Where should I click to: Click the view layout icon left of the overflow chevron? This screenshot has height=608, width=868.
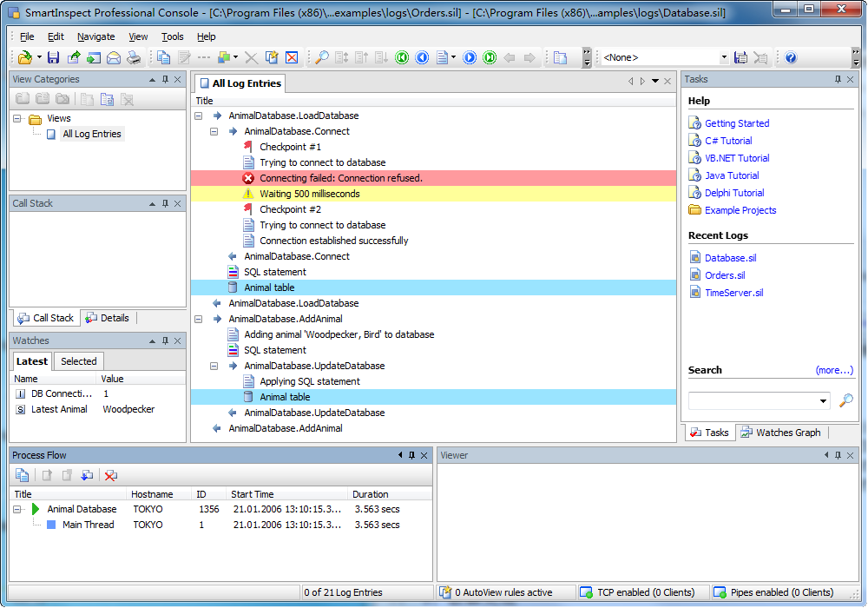coord(560,57)
